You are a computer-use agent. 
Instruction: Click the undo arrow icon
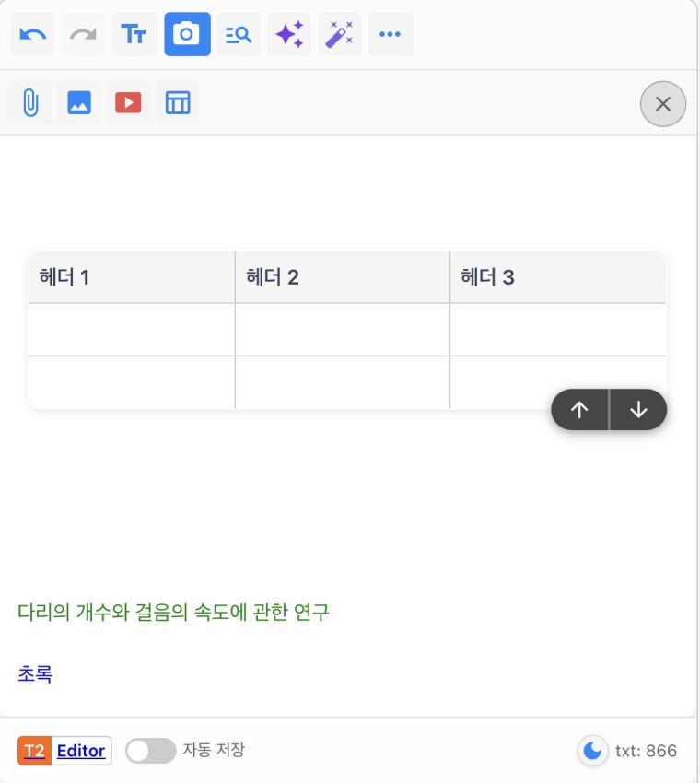click(33, 34)
